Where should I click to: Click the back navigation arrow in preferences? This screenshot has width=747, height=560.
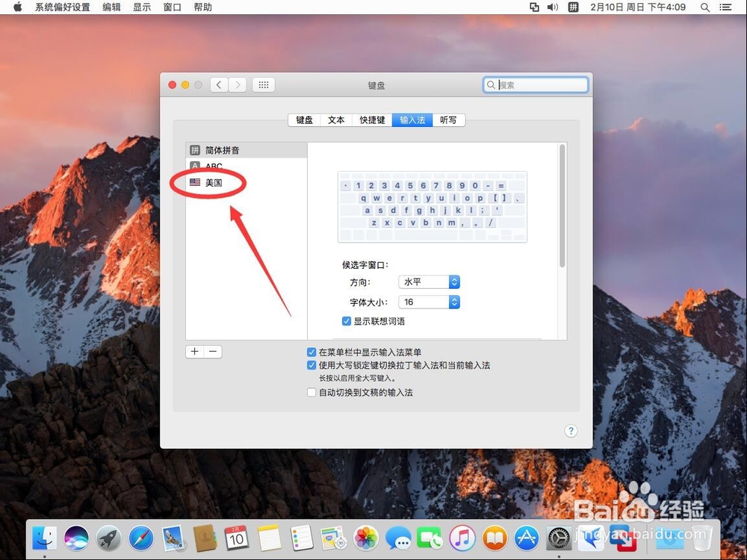click(218, 84)
